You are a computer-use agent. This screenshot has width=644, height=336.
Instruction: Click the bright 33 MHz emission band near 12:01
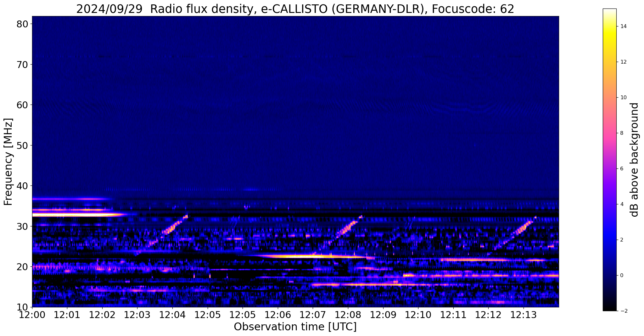(x=79, y=215)
